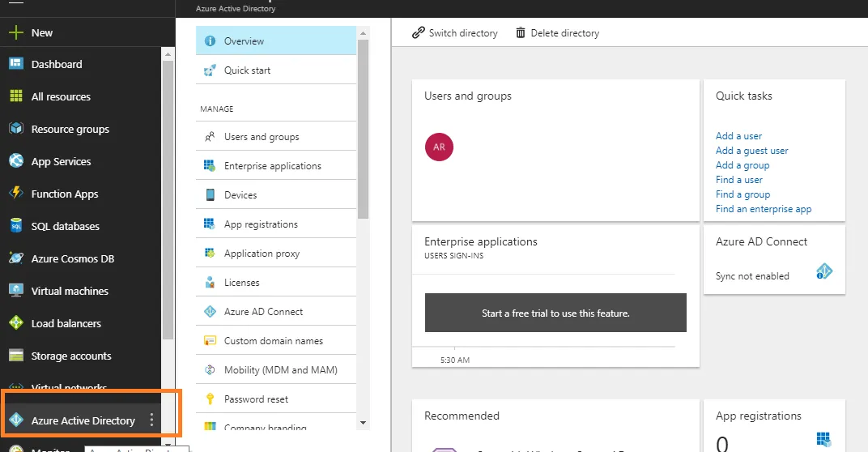Click the Mobility (MDM and MAM) icon
Screen dimensions: 868x452
click(210, 370)
